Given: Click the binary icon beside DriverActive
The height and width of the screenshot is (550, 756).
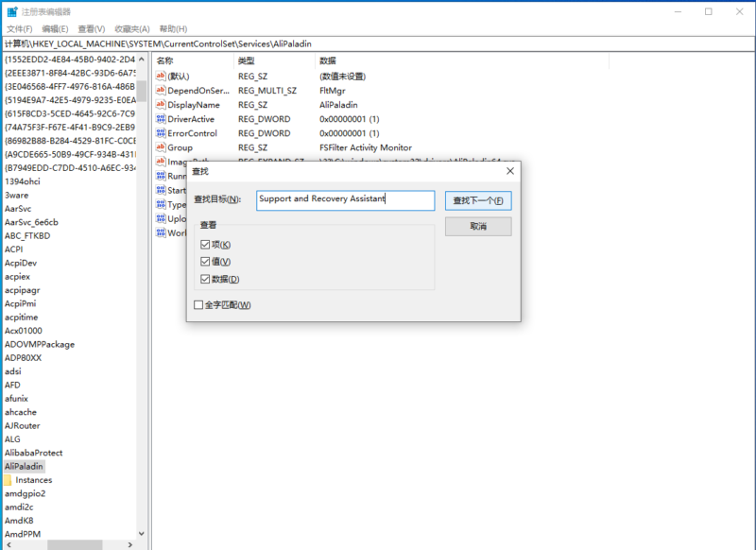Looking at the screenshot, I should click(163, 119).
